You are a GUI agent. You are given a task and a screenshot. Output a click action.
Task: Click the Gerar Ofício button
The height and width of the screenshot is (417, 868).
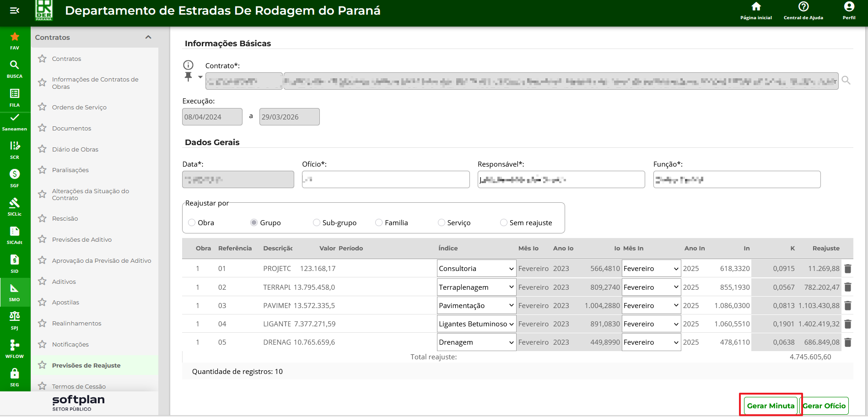(824, 406)
